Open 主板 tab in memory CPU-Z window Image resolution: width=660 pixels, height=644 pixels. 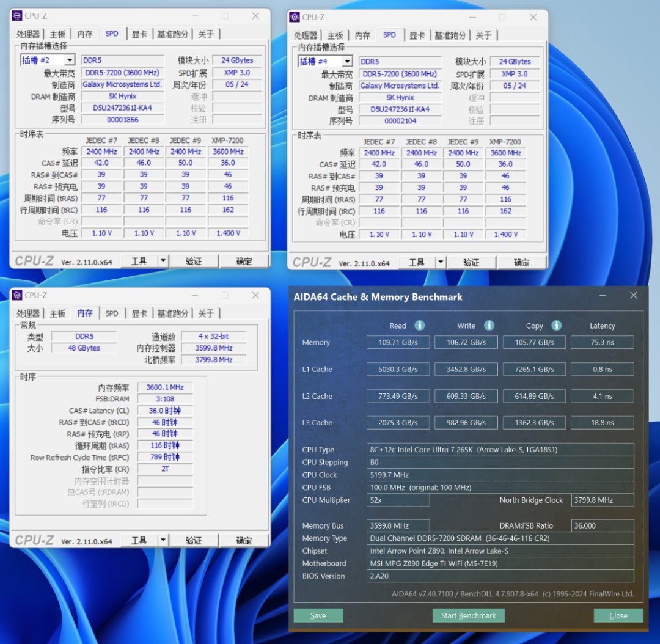click(x=57, y=313)
